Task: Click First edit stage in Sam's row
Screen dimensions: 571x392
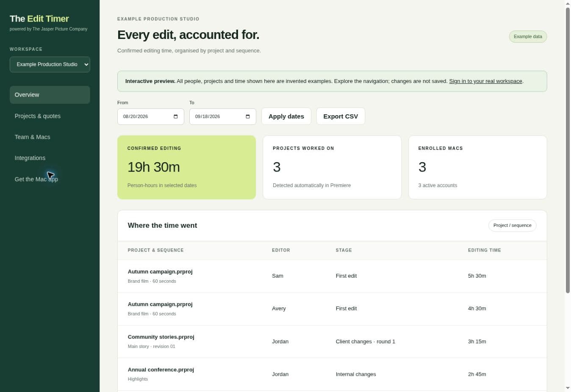Action: coord(346,276)
